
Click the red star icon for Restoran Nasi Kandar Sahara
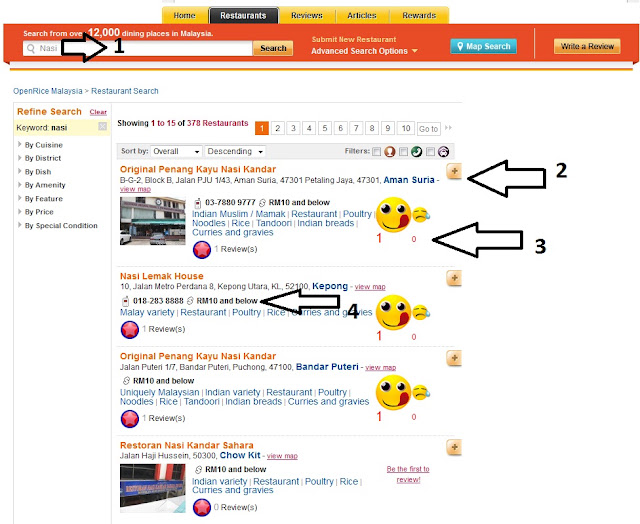click(x=202, y=508)
